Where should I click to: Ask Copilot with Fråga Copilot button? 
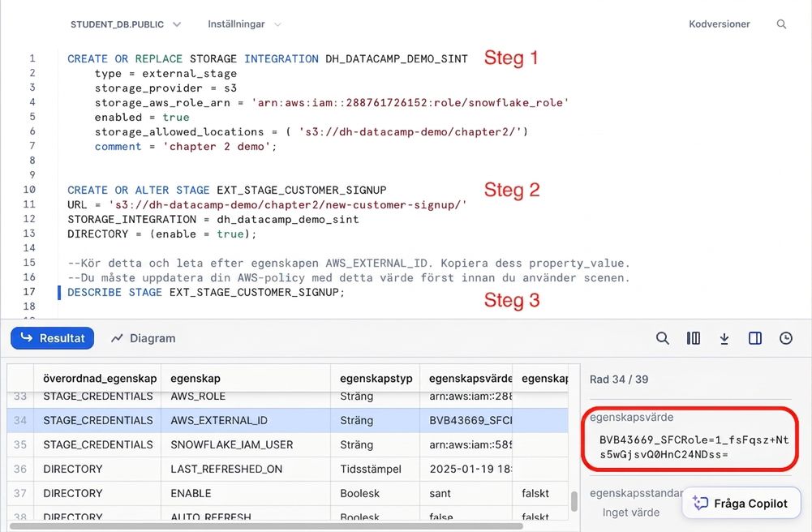tap(741, 503)
